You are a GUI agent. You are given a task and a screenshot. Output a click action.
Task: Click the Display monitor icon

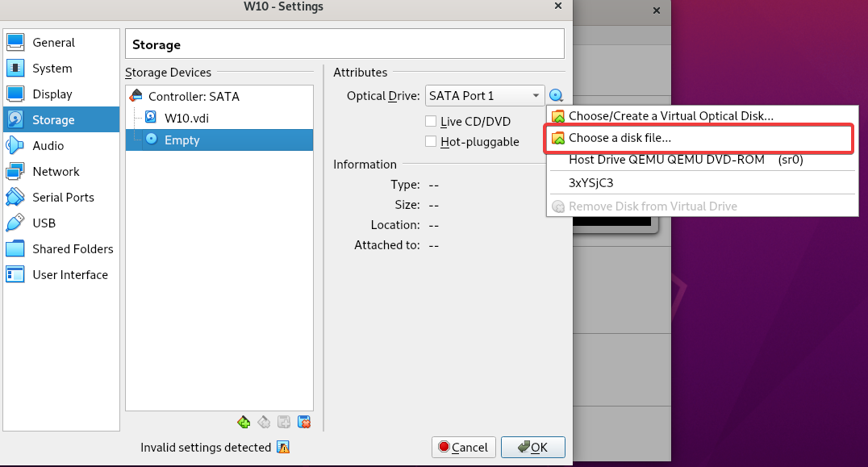tap(15, 94)
